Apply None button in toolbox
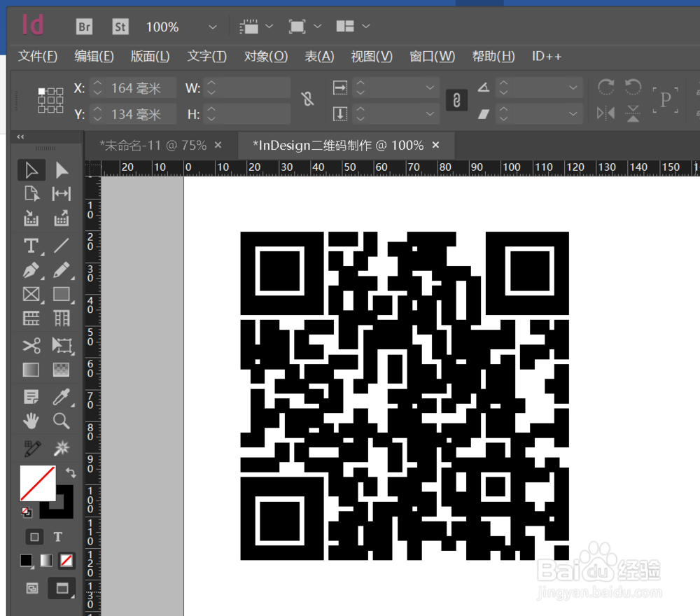 [x=66, y=561]
